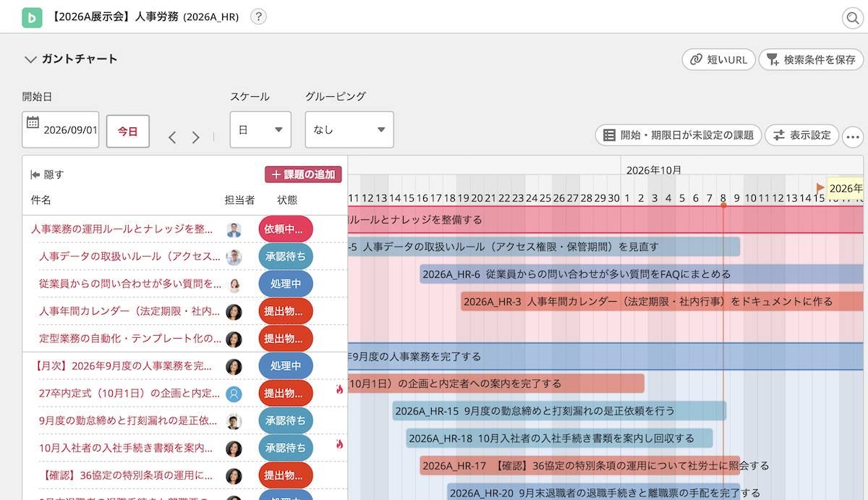The width and height of the screenshot is (868, 500).
Task: Click the fire icon on 10月入社者 row
Action: (x=339, y=444)
